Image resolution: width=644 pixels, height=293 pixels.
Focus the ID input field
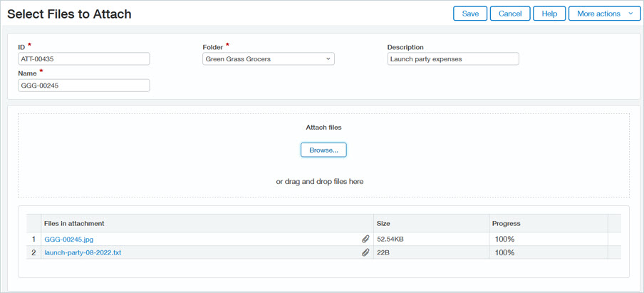click(x=84, y=59)
